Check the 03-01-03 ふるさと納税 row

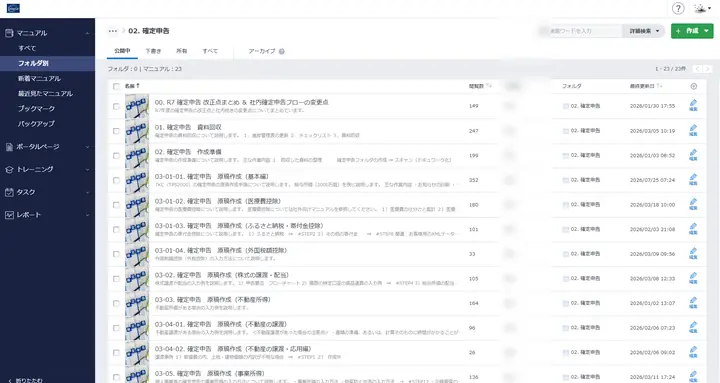[x=116, y=230]
